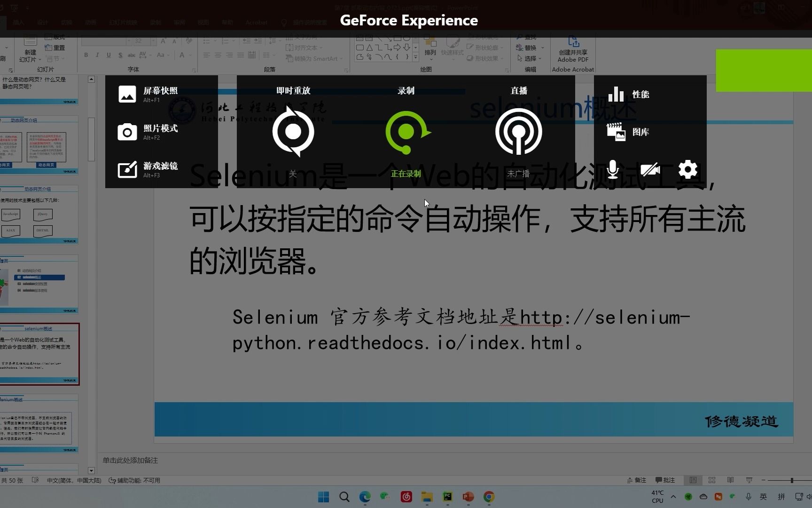Open 对齐文本 align text dropdown

[304, 48]
